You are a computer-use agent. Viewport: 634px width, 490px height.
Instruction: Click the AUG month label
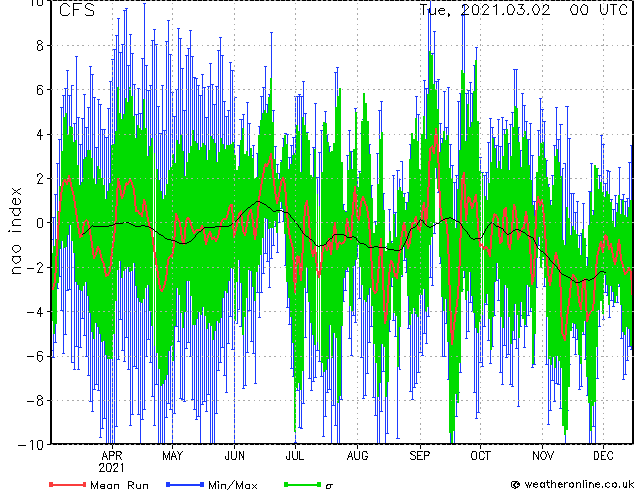point(357,456)
